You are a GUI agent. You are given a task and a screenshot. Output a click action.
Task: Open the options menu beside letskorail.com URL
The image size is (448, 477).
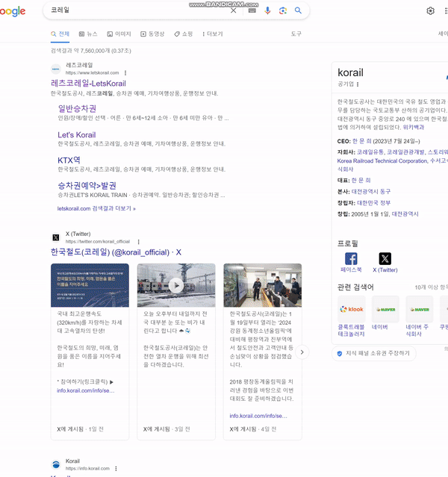tap(125, 73)
